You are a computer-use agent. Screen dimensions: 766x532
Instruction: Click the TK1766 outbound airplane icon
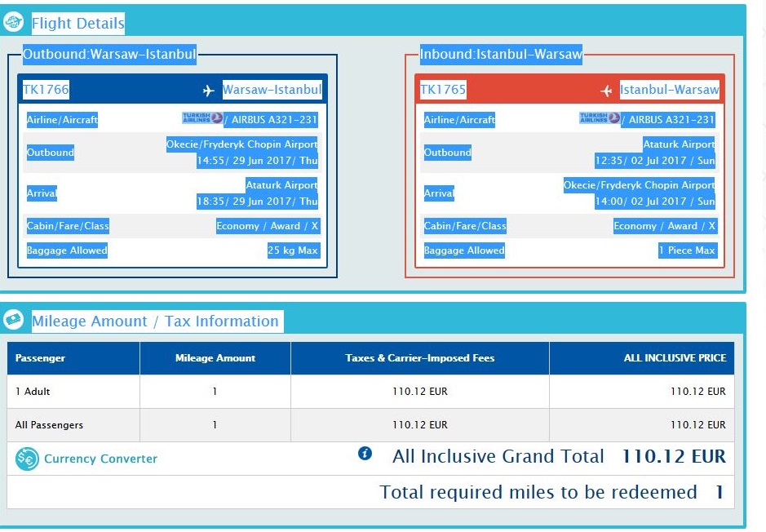pyautogui.click(x=209, y=91)
